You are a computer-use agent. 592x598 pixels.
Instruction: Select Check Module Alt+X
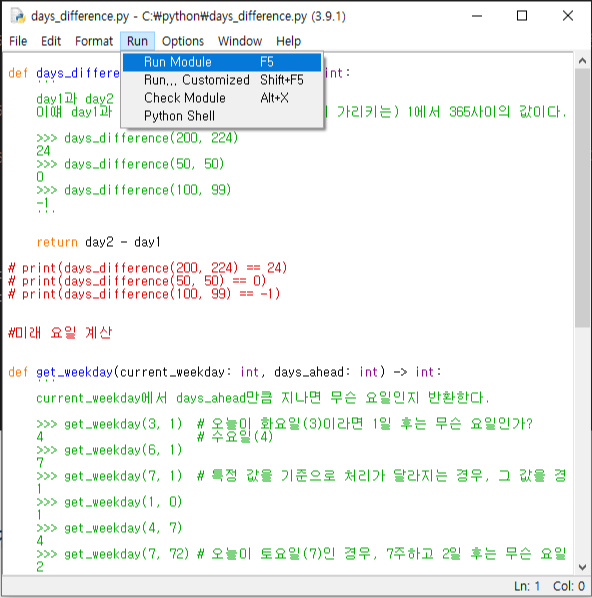222,98
